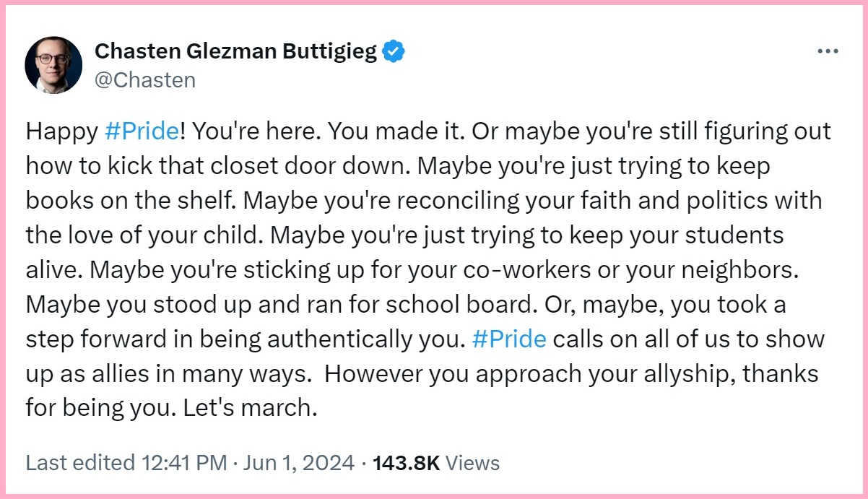Open the three-dot More options menu
The width and height of the screenshot is (868, 499).
pos(828,51)
